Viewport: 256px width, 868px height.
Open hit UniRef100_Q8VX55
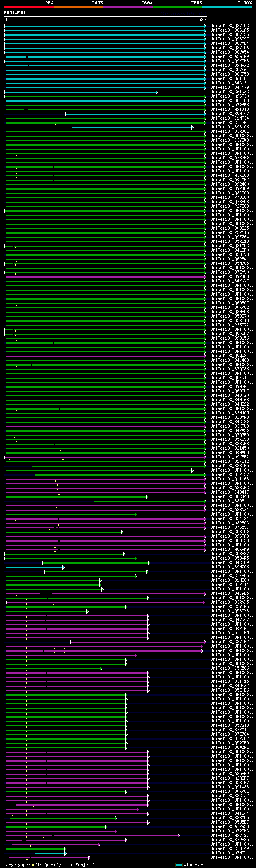[230, 35]
